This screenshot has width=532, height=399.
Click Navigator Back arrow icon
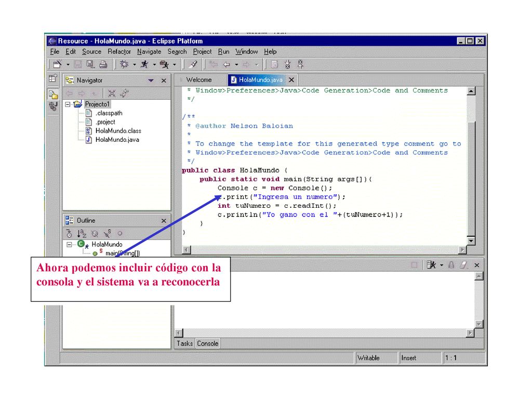coord(69,94)
